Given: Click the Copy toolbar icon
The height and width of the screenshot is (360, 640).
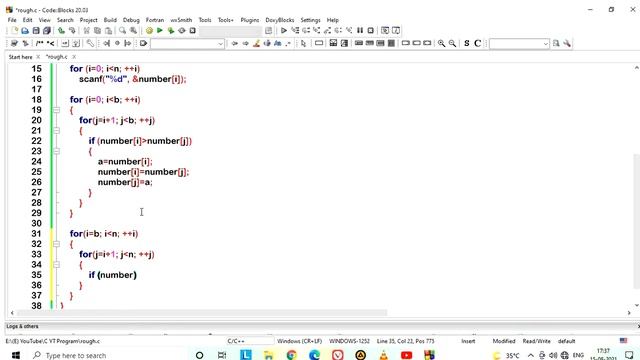Looking at the screenshot, I should point(98,31).
